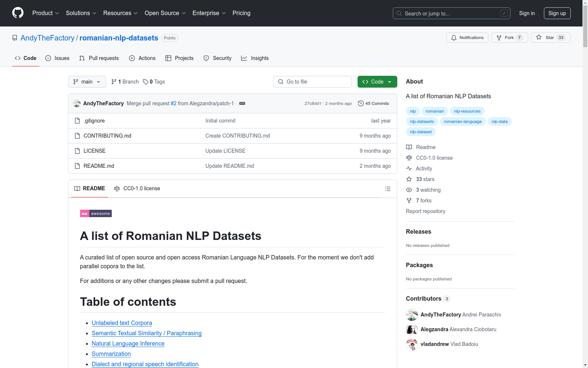Image resolution: width=588 pixels, height=368 pixels.
Task: Click the AndyTheFactory contributor avatar
Action: (x=412, y=315)
